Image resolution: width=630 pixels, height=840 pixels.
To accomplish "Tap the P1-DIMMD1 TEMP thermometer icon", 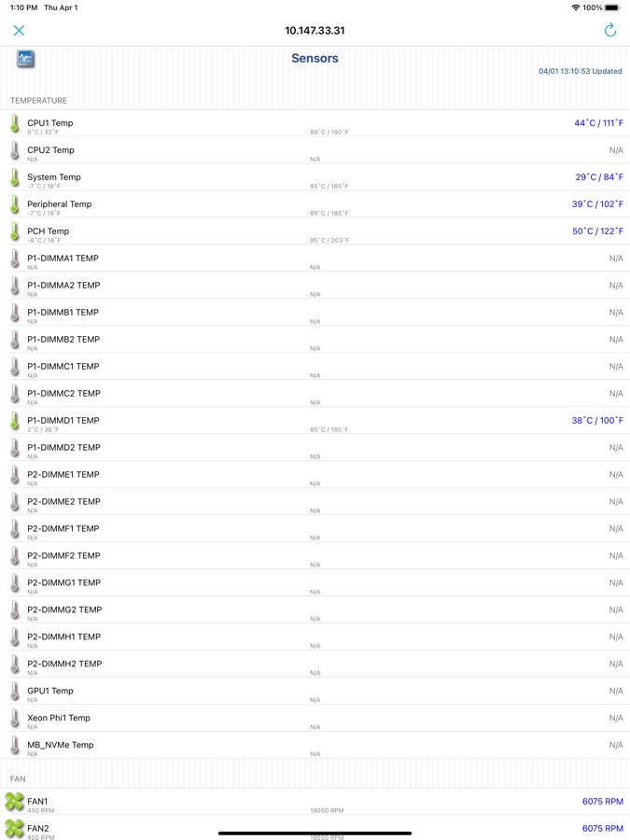I will click(x=15, y=421).
